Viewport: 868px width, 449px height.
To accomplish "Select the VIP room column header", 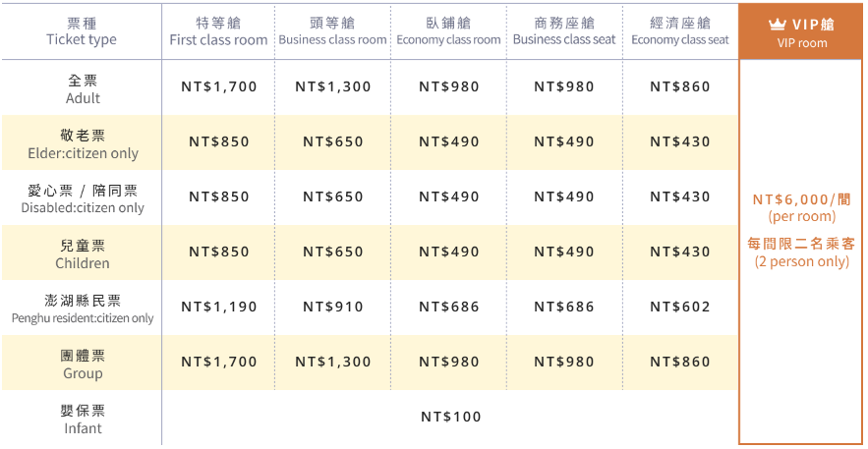I will (x=802, y=31).
